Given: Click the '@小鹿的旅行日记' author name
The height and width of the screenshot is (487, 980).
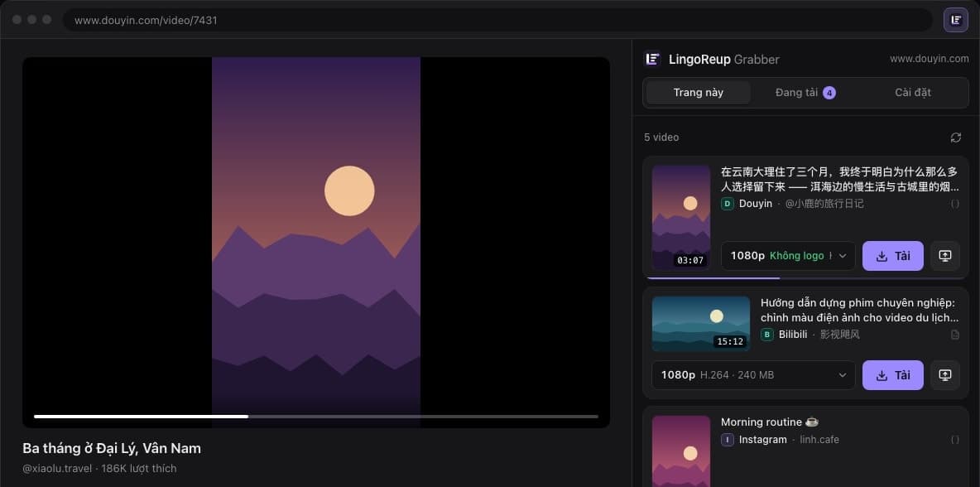Looking at the screenshot, I should (x=824, y=204).
